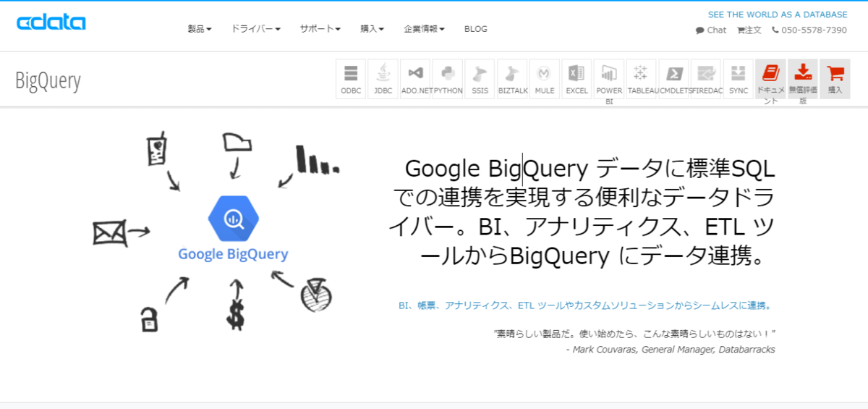Click the Google BigQuery hexagon logo
868x409 pixels.
(234, 218)
